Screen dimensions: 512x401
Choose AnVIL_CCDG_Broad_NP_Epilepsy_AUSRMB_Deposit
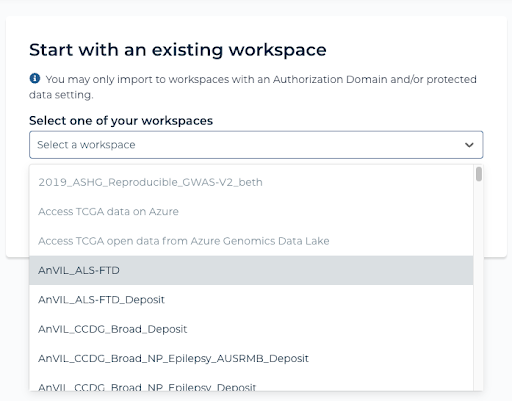coord(251,358)
